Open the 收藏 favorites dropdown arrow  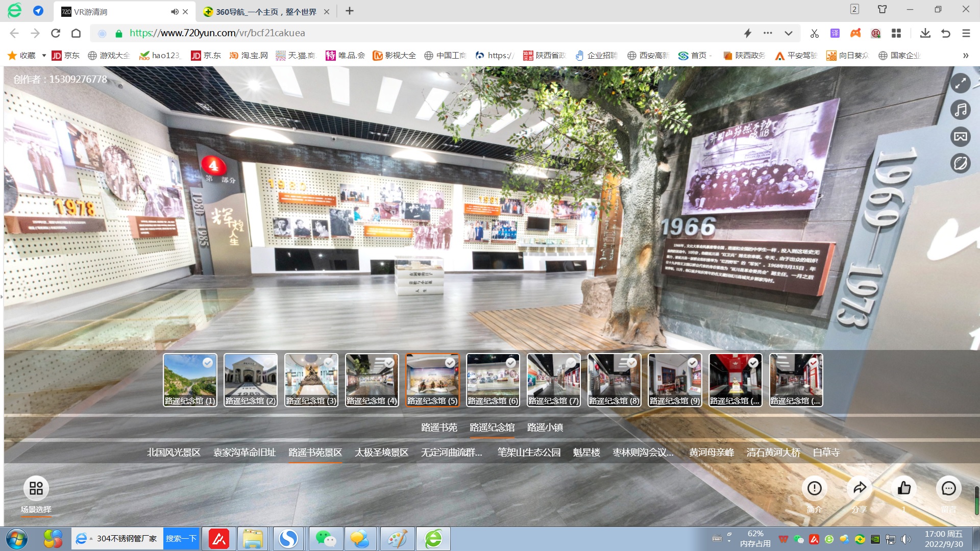click(44, 56)
